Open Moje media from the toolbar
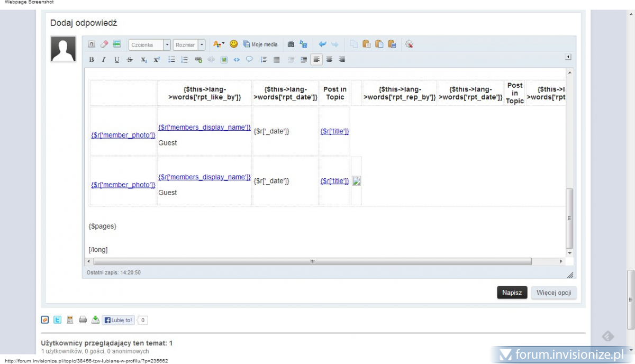Screen dimensions: 635x364 260,44
